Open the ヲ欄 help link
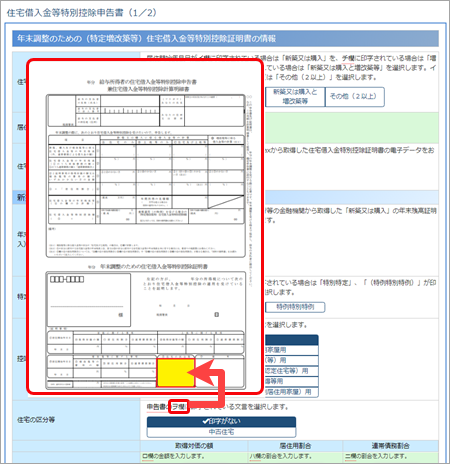Image resolution: width=450 pixels, height=464 pixels. (179, 407)
